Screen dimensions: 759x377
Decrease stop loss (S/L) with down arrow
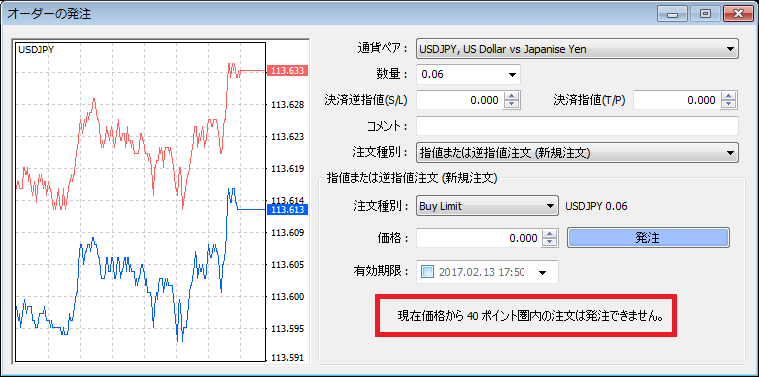click(511, 105)
